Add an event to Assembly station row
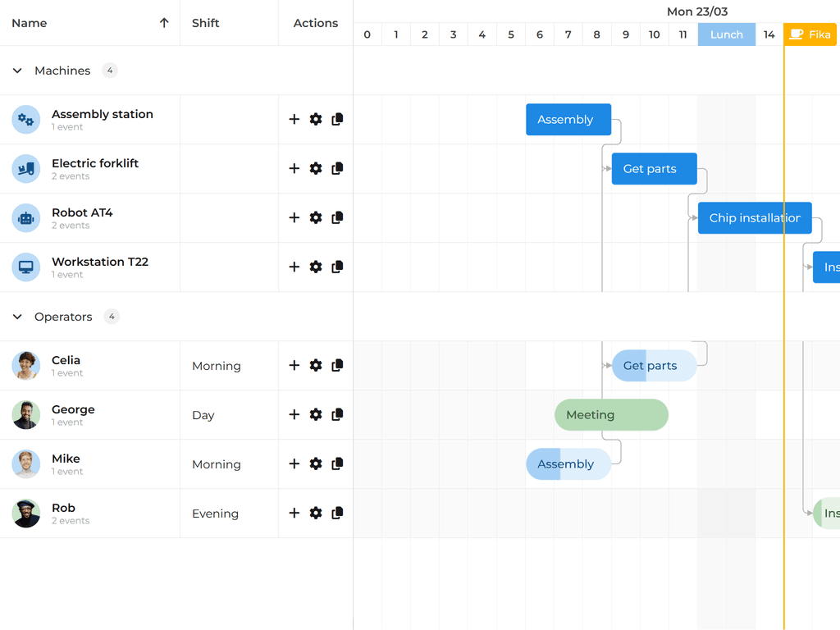This screenshot has width=840, height=630. [294, 119]
